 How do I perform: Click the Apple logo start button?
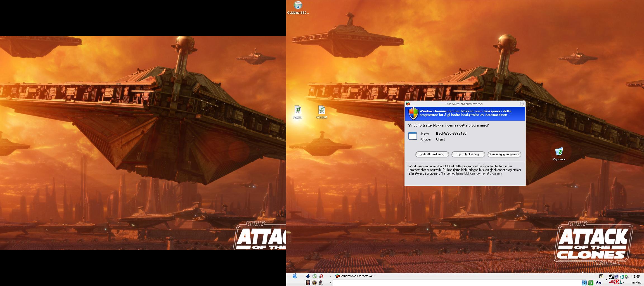pos(295,276)
